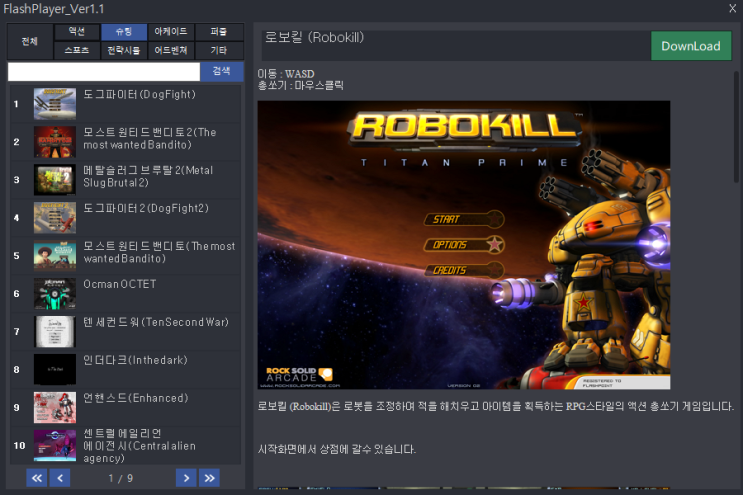Open the Metal Slug Brutal 2 thumbnail
The image size is (743, 495).
point(54,180)
